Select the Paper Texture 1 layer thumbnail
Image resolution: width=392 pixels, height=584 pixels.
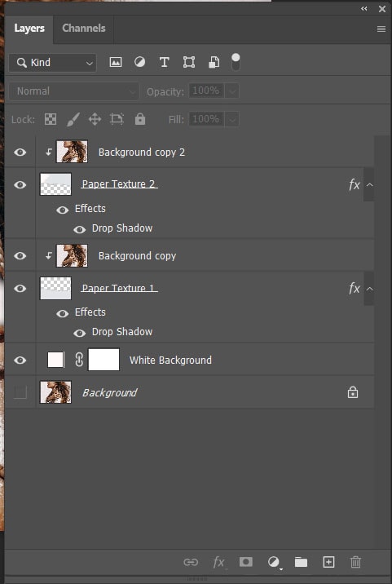55,288
